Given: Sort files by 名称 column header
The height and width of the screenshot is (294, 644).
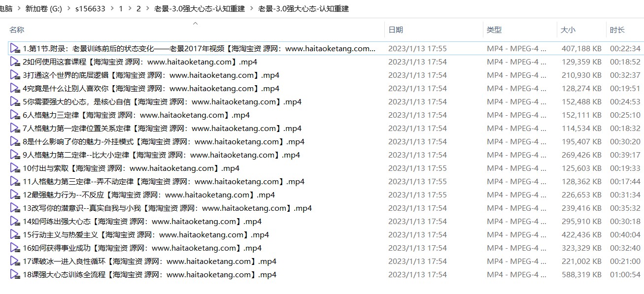Looking at the screenshot, I should 17,30.
